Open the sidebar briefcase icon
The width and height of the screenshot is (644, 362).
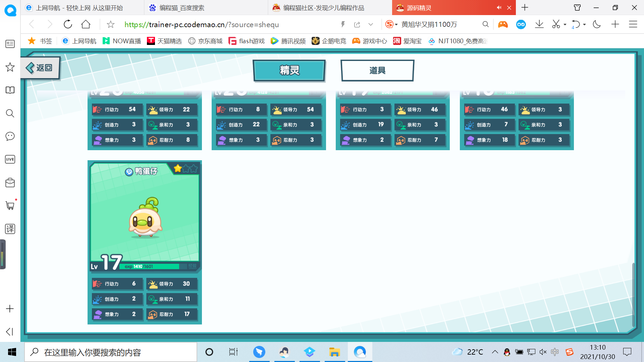(x=10, y=183)
